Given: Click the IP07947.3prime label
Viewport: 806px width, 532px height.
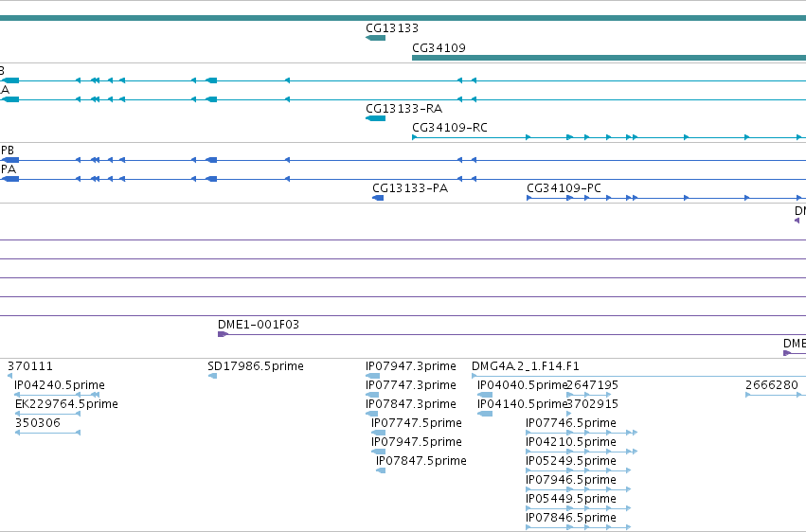Looking at the screenshot, I should [x=411, y=366].
